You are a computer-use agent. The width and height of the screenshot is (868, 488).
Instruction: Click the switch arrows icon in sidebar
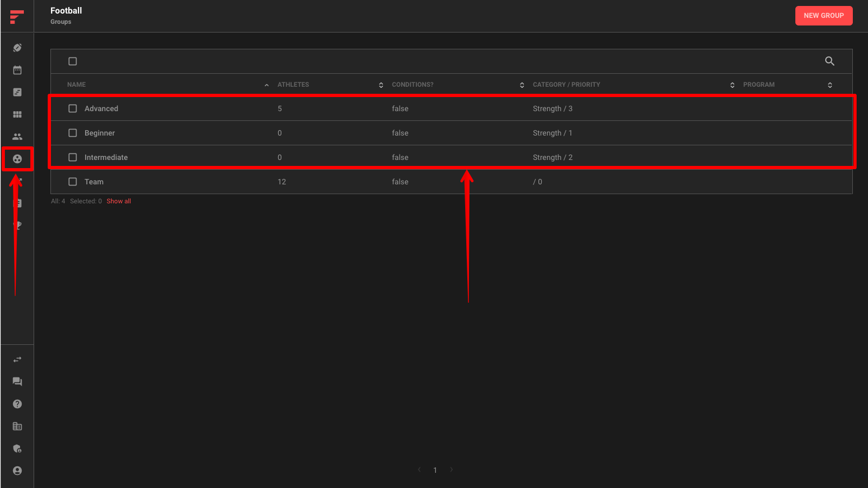[17, 359]
